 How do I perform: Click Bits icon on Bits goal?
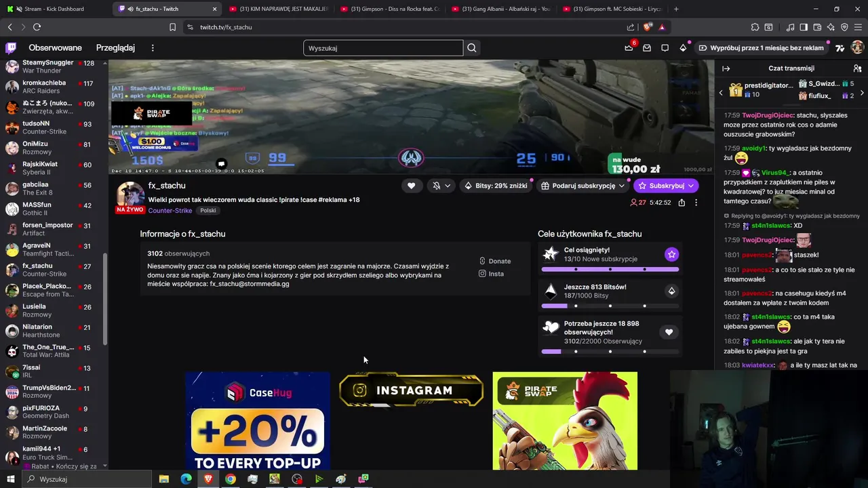pos(671,291)
